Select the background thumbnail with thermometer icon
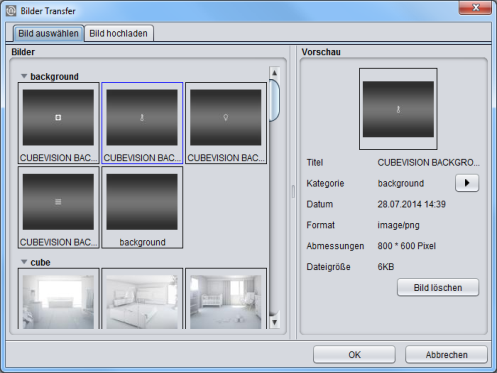This screenshot has width=497, height=373. (x=142, y=123)
